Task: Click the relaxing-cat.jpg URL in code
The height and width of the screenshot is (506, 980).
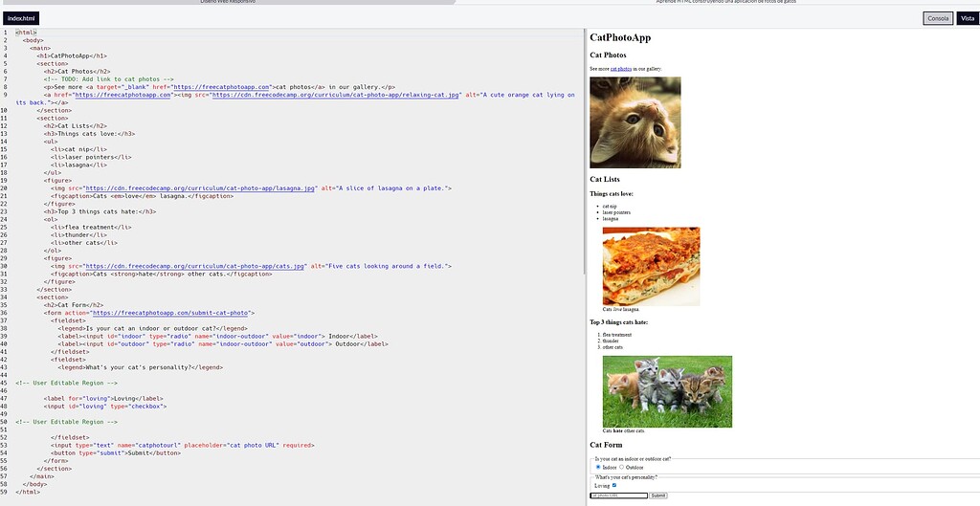Action: coord(336,95)
